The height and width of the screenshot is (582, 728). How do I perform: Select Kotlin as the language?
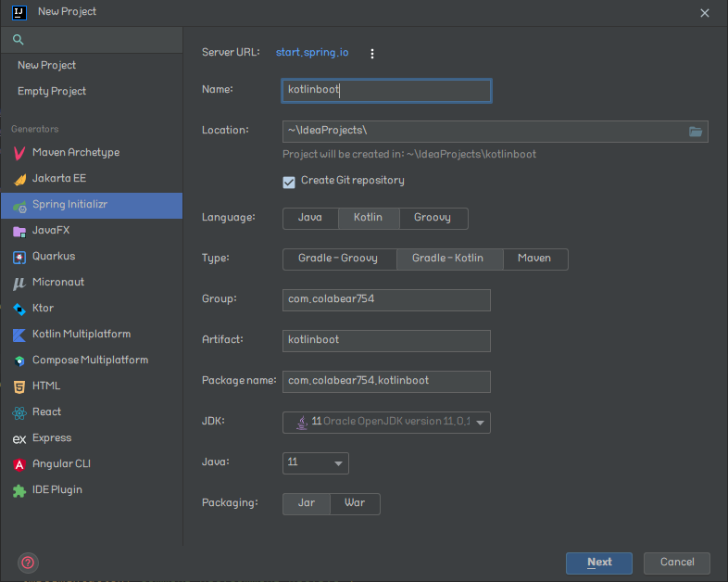coord(369,219)
